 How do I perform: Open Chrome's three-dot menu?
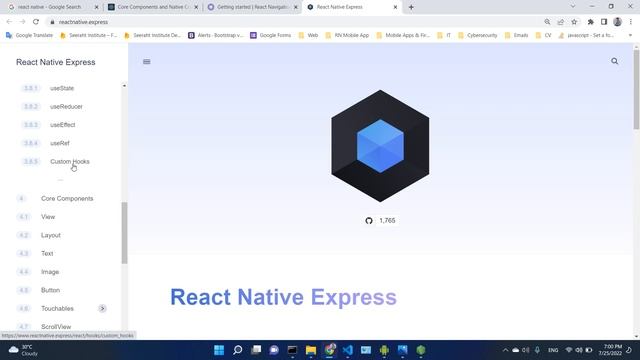[x=631, y=22]
